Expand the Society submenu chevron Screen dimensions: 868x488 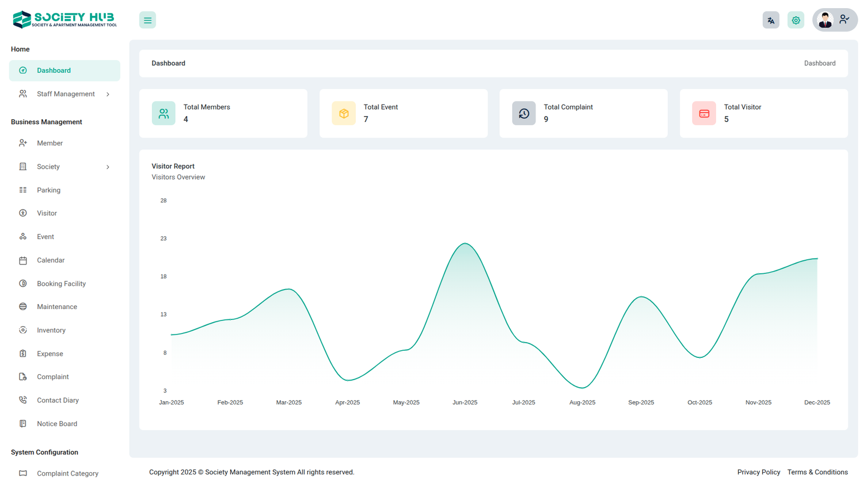tap(108, 167)
